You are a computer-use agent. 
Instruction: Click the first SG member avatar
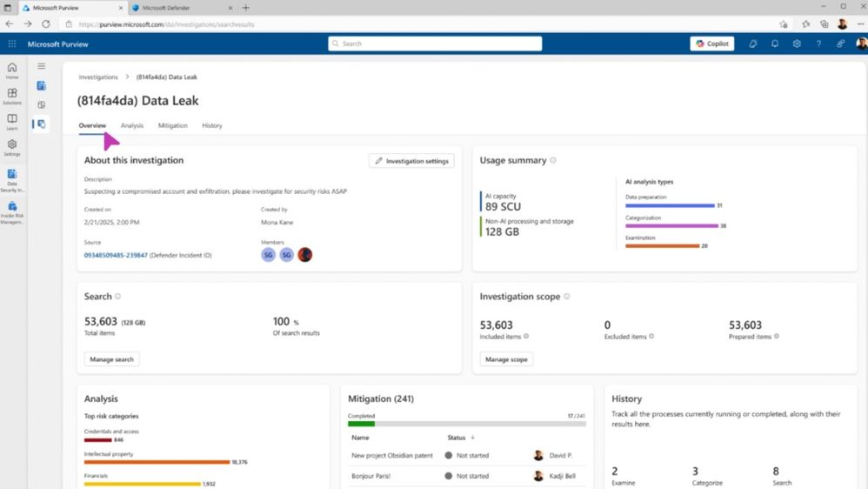[x=269, y=255]
